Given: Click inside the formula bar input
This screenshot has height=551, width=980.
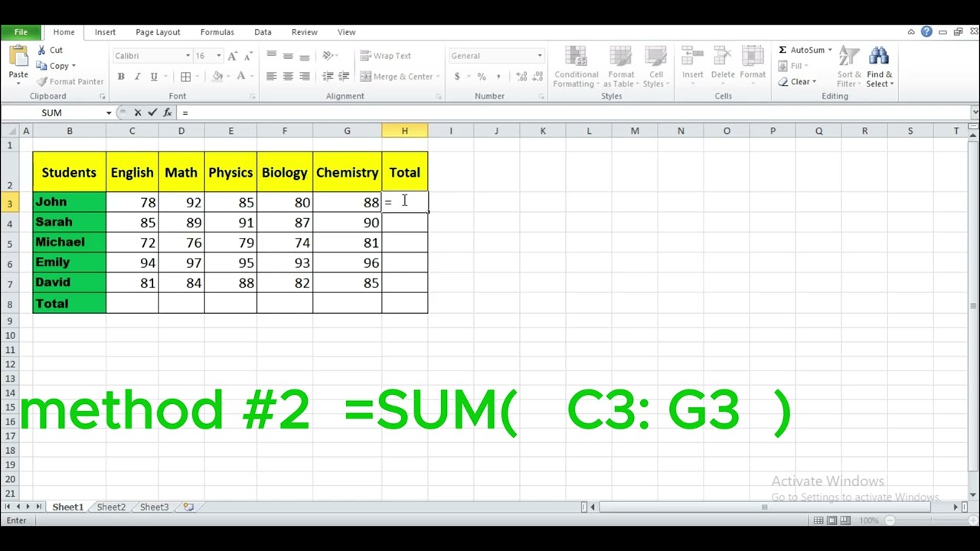Looking at the screenshot, I should coord(574,112).
